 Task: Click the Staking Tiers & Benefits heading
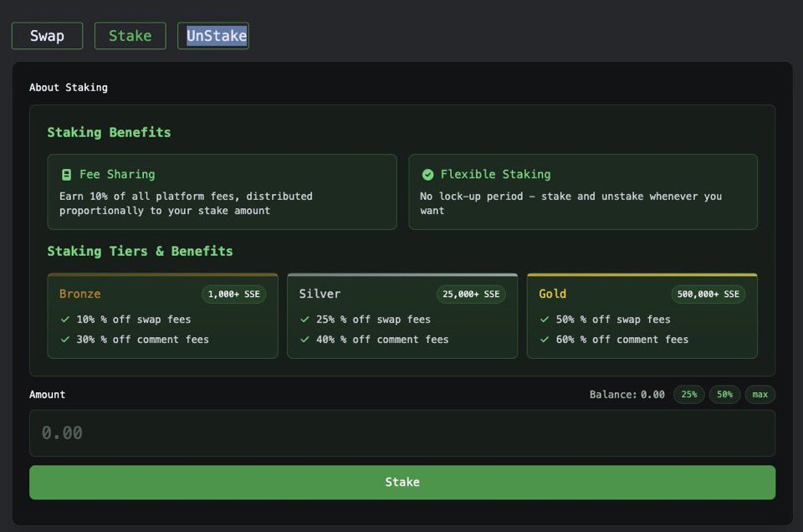pos(140,252)
